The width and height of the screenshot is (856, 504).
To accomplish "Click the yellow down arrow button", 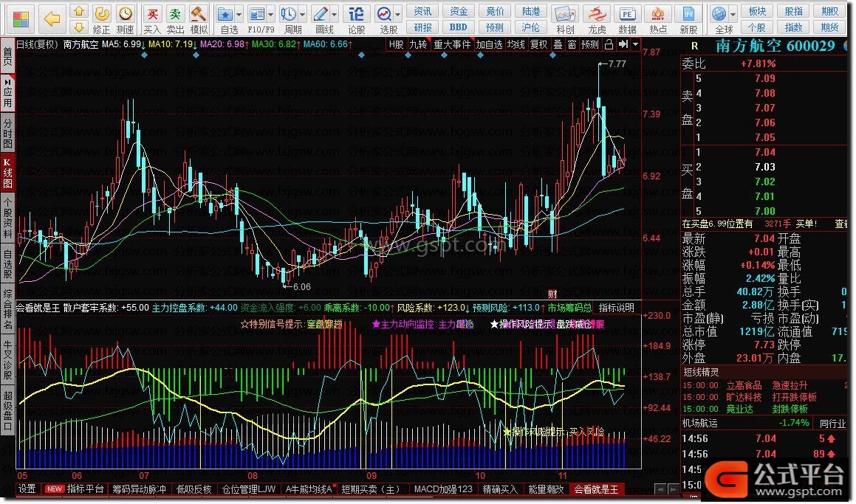I will point(78,27).
